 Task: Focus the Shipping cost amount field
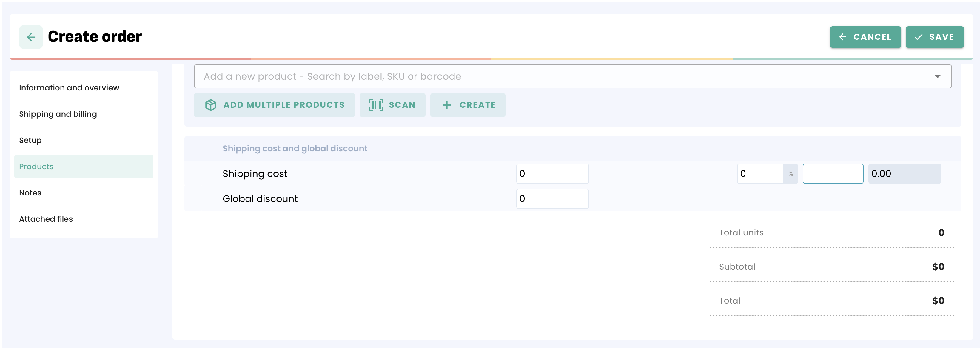point(552,174)
